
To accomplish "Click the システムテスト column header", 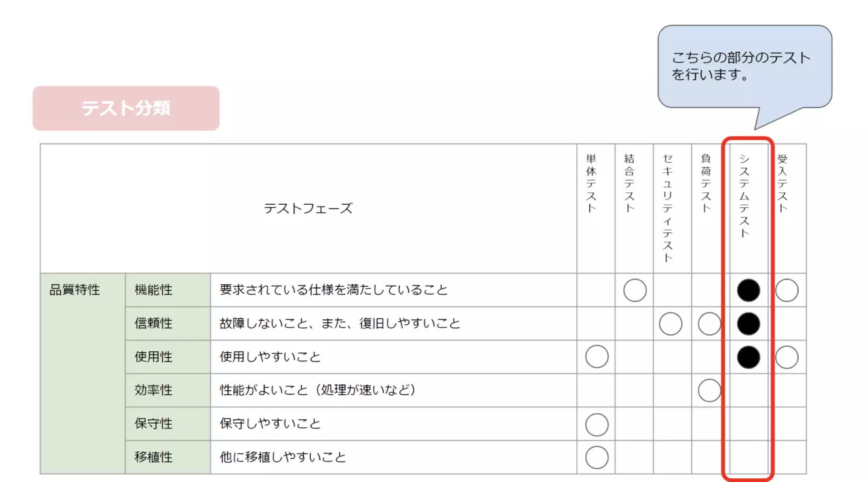I will pos(744,195).
